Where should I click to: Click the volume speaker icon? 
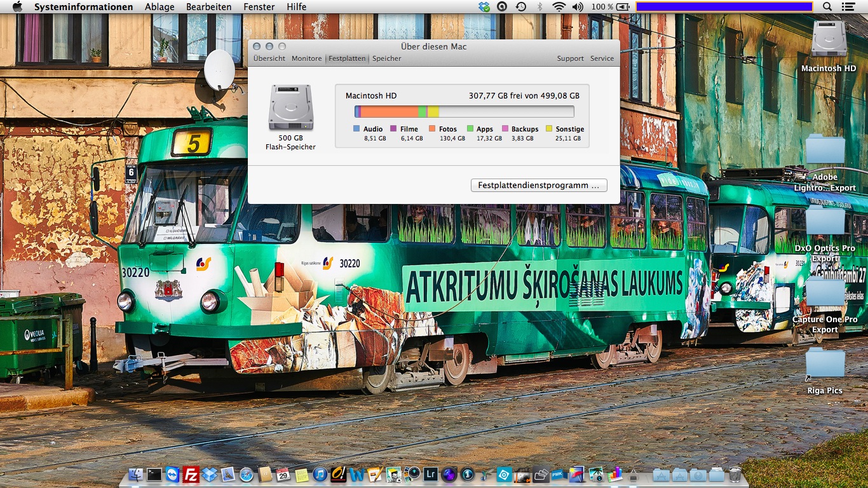pyautogui.click(x=578, y=7)
